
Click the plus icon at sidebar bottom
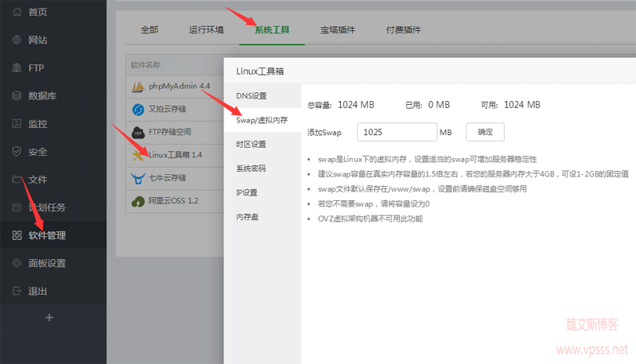tap(49, 318)
